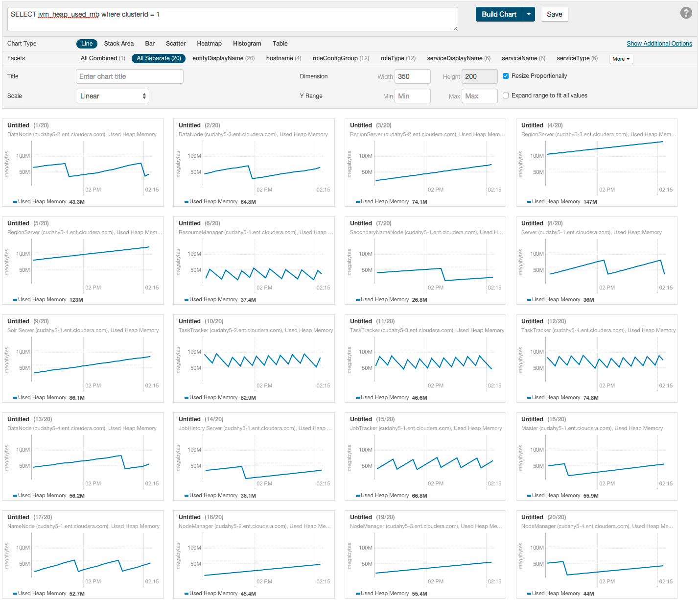Select the All Combined facet
The image size is (700, 601).
click(x=102, y=58)
